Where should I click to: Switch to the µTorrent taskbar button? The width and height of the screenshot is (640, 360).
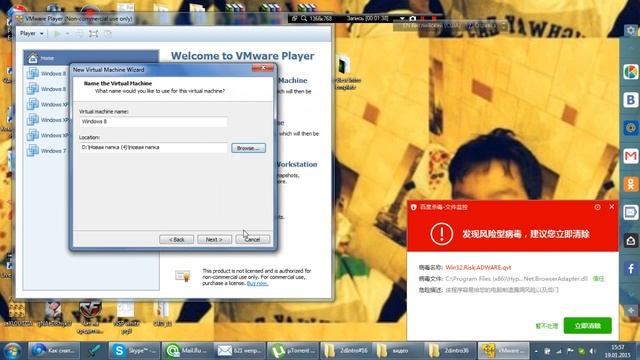(292, 351)
